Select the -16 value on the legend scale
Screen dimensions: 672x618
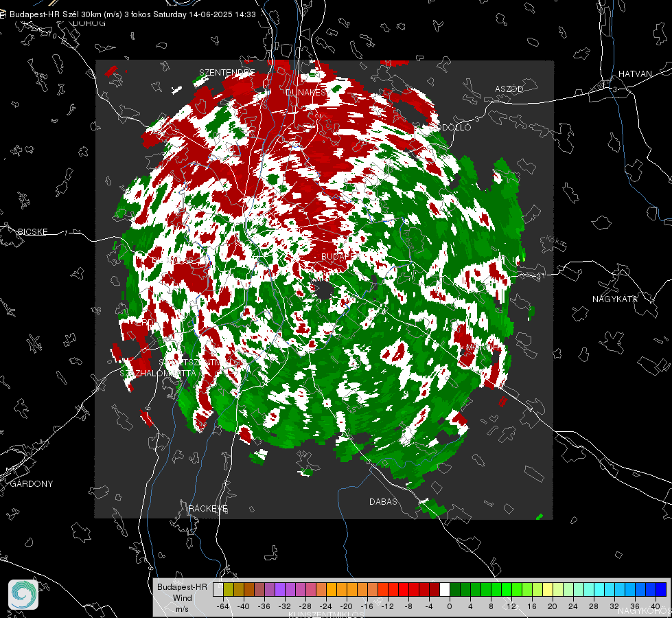coord(367,606)
